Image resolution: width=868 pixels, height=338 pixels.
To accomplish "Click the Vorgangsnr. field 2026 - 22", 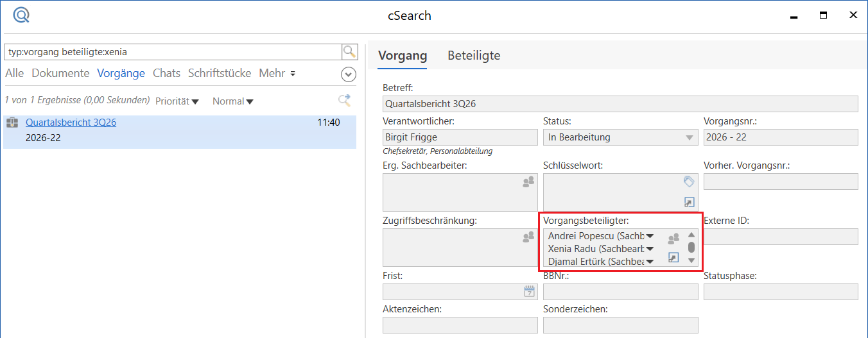I will pyautogui.click(x=781, y=137).
